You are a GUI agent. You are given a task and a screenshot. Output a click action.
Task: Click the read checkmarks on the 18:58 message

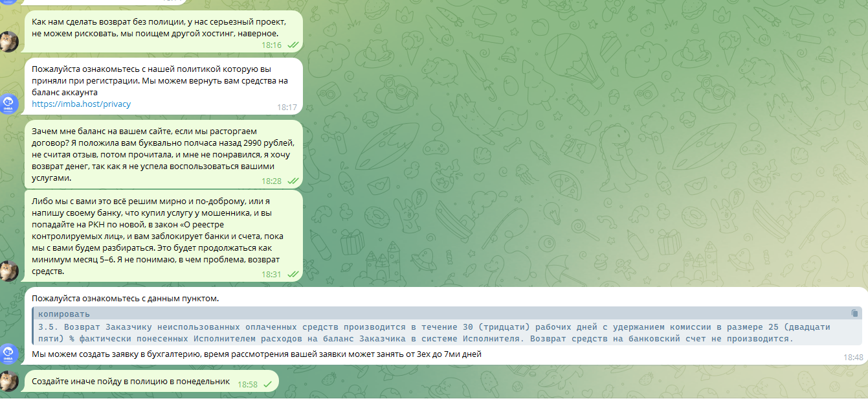pos(267,384)
